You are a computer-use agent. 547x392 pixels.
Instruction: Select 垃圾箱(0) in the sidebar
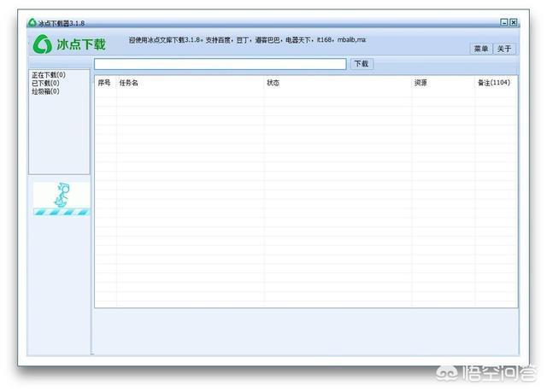[x=45, y=91]
